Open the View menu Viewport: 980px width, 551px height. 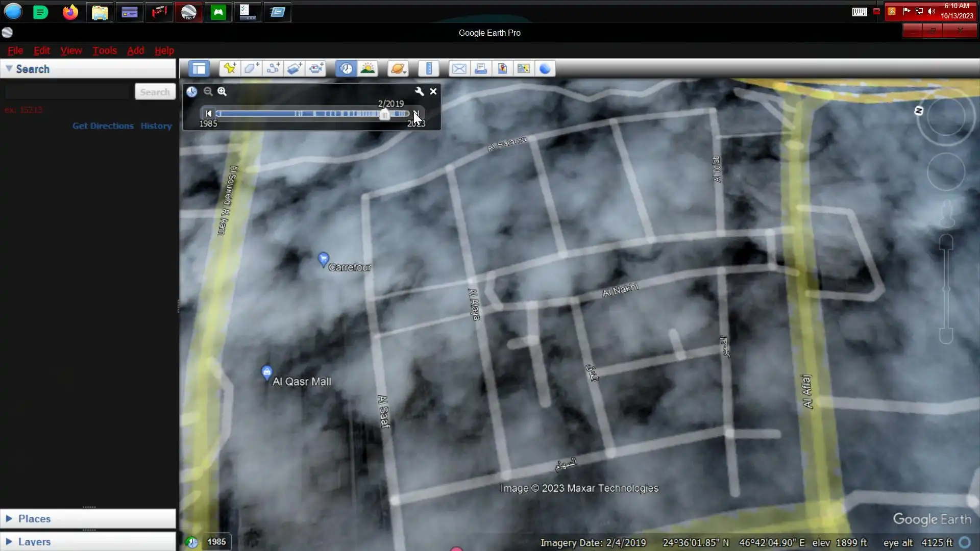click(x=71, y=51)
